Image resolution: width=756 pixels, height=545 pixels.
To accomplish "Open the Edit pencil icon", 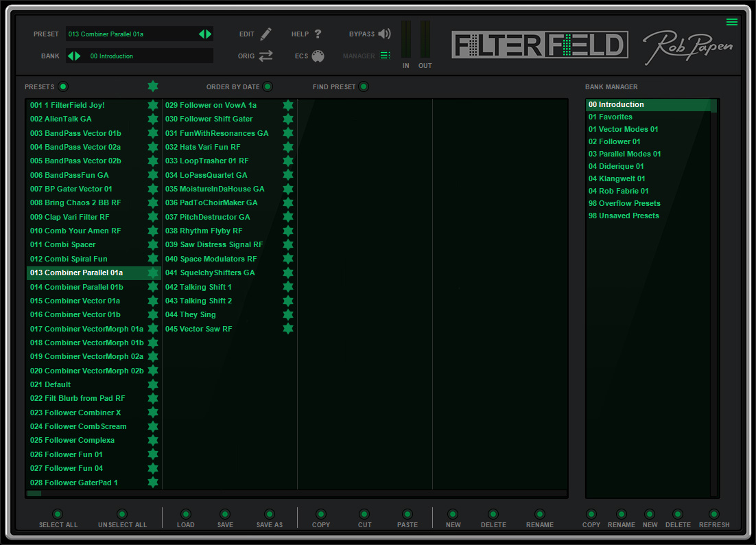I will pyautogui.click(x=265, y=34).
